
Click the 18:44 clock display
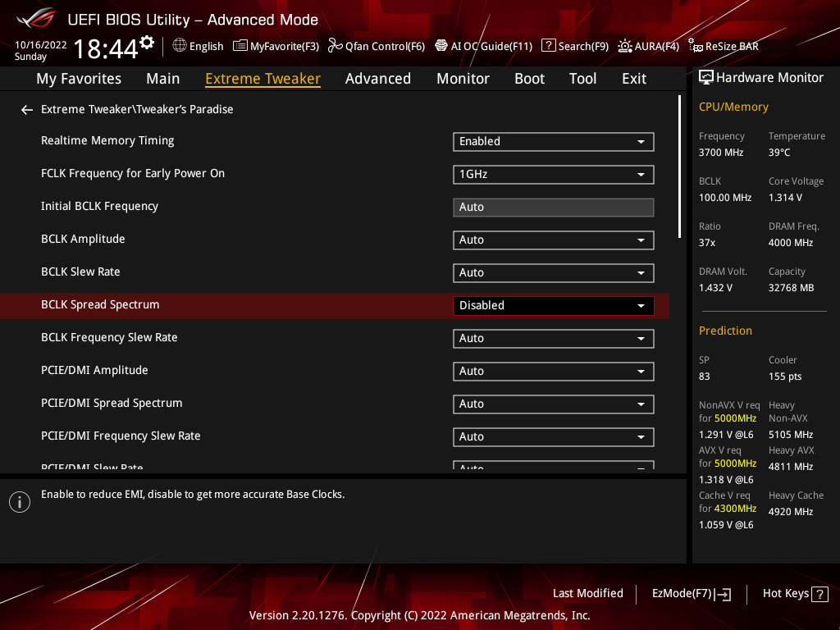coord(106,48)
